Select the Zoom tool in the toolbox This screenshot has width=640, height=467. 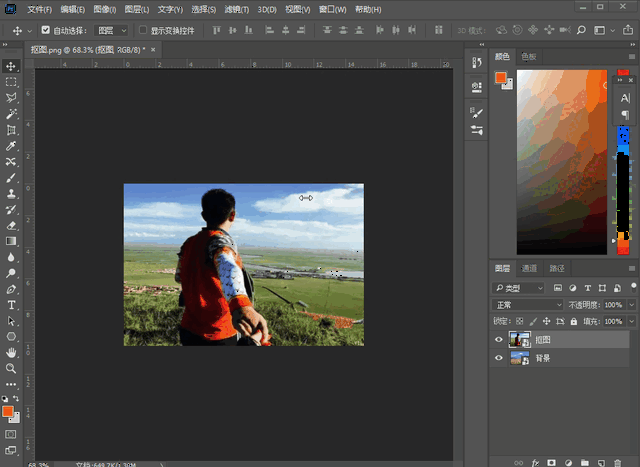11,368
